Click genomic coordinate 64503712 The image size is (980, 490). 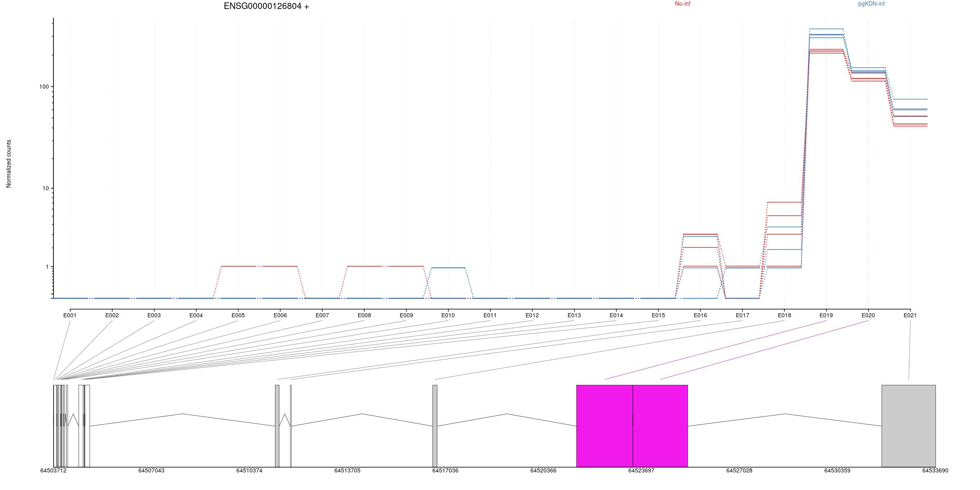pyautogui.click(x=53, y=470)
